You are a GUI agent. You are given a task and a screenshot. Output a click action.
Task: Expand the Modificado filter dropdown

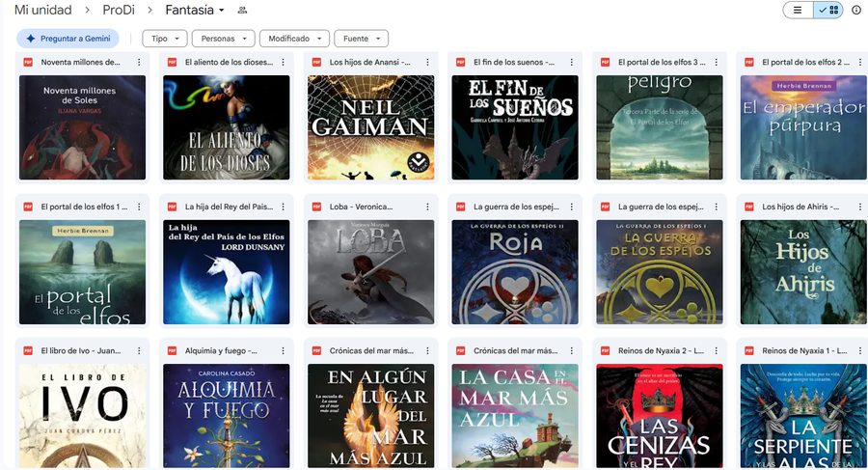click(x=294, y=39)
